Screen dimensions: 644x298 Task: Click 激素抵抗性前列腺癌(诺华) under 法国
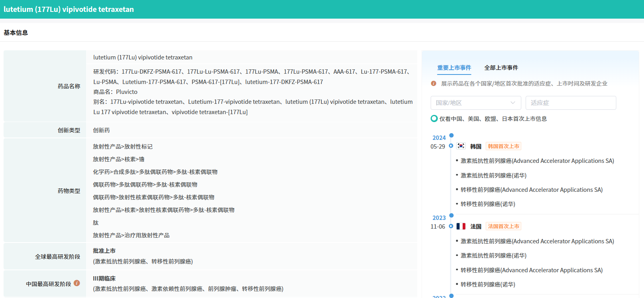[x=494, y=256]
